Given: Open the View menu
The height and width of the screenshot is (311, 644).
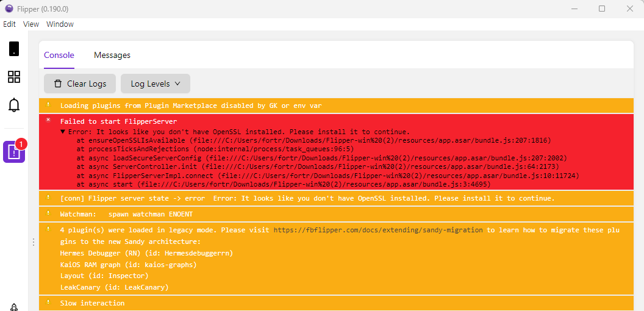Looking at the screenshot, I should tap(31, 24).
